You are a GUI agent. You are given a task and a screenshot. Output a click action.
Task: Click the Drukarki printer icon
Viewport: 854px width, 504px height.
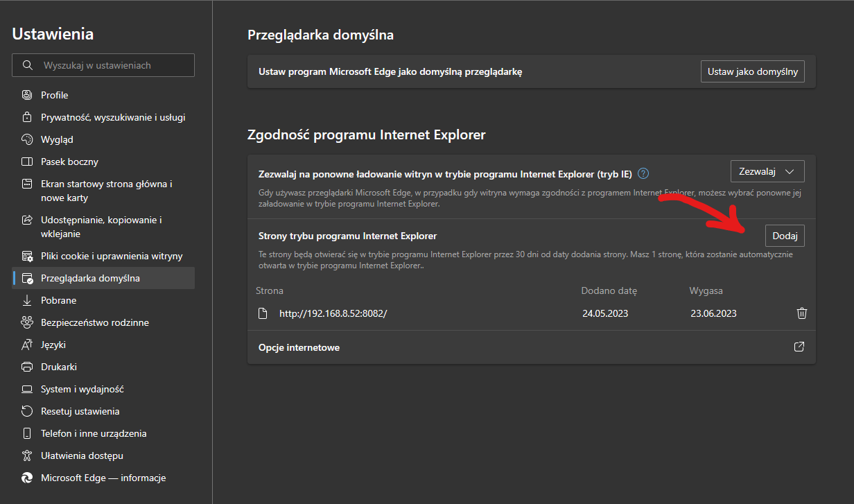pos(27,367)
